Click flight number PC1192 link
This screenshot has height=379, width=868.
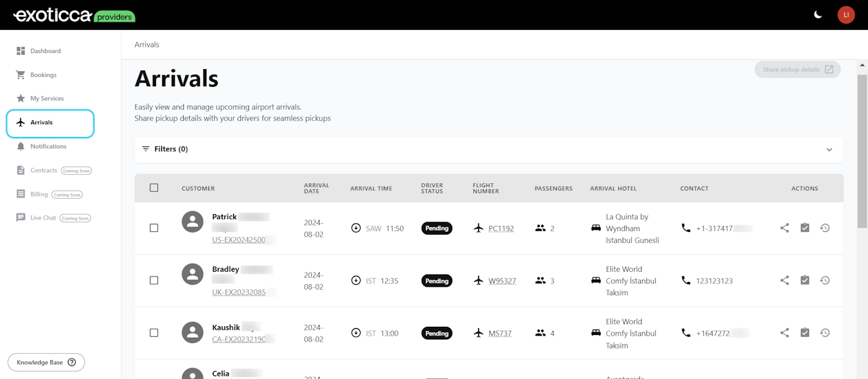pyautogui.click(x=501, y=228)
